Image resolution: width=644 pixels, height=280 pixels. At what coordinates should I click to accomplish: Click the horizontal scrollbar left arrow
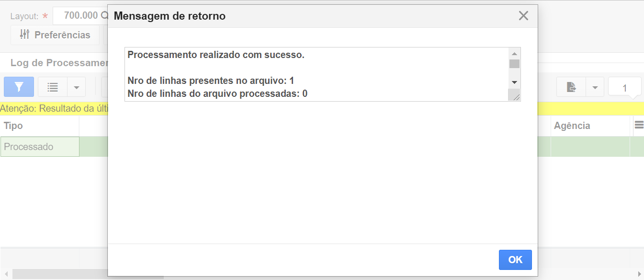(x=6, y=274)
